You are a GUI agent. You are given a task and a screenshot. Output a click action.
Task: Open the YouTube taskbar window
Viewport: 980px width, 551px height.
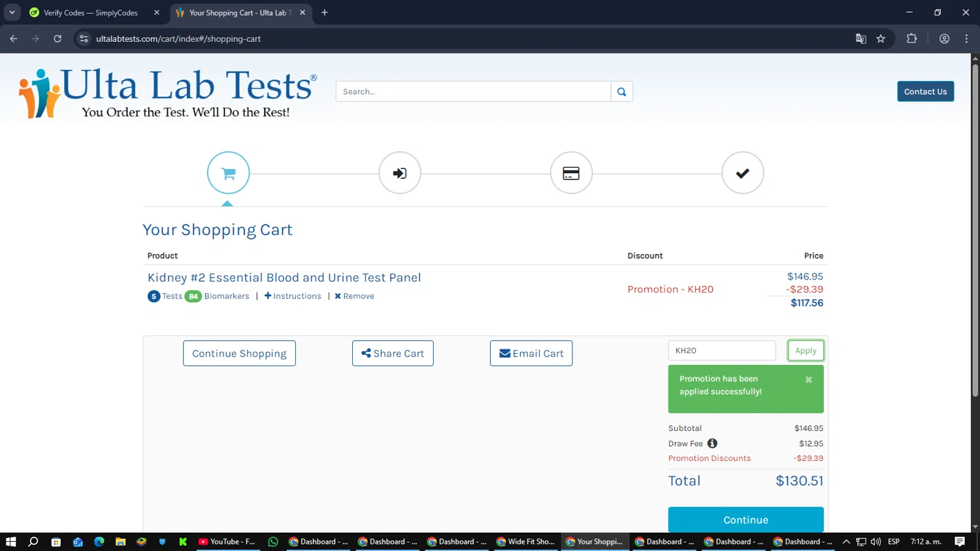point(227,542)
